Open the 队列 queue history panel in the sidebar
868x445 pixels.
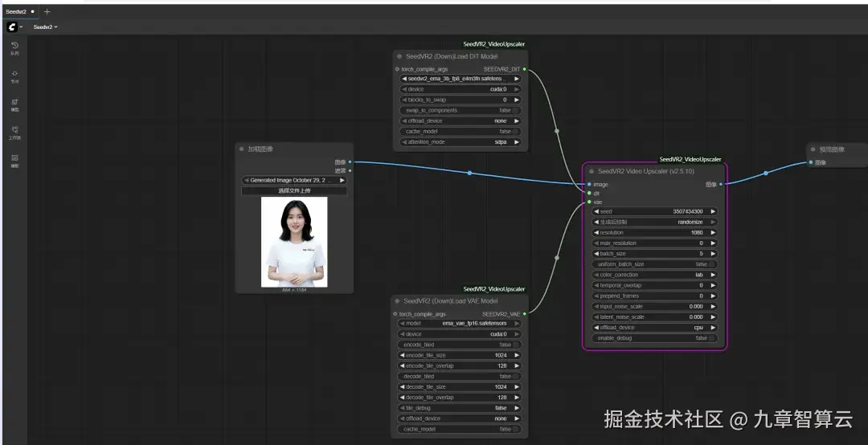coord(14,48)
